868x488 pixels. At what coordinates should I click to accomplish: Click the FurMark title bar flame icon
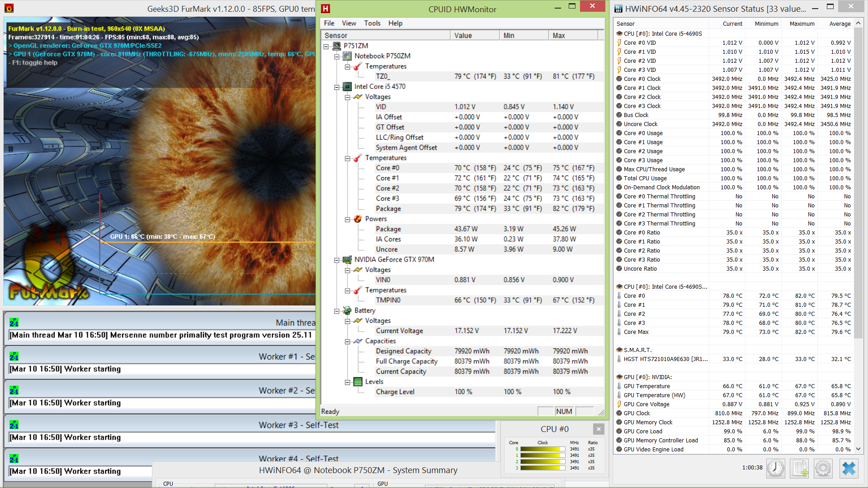point(9,8)
